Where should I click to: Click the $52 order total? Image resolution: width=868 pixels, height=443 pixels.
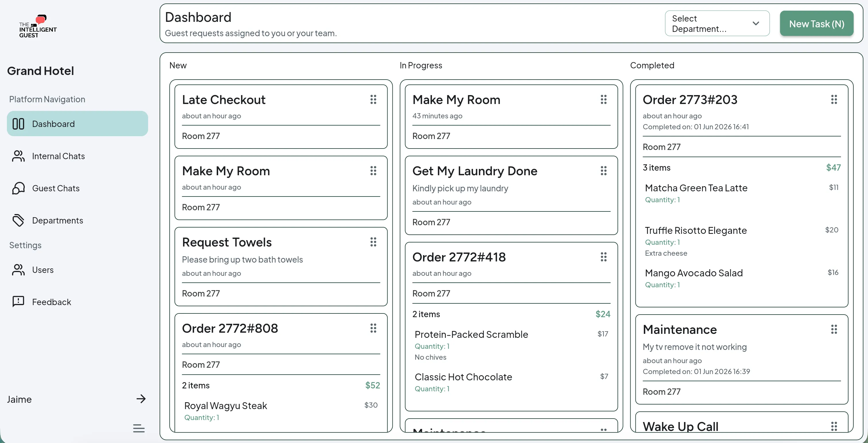(372, 385)
